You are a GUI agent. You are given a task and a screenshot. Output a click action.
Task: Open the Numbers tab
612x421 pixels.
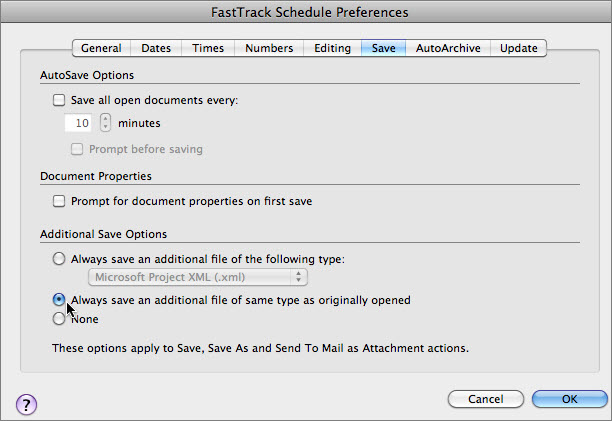(269, 48)
